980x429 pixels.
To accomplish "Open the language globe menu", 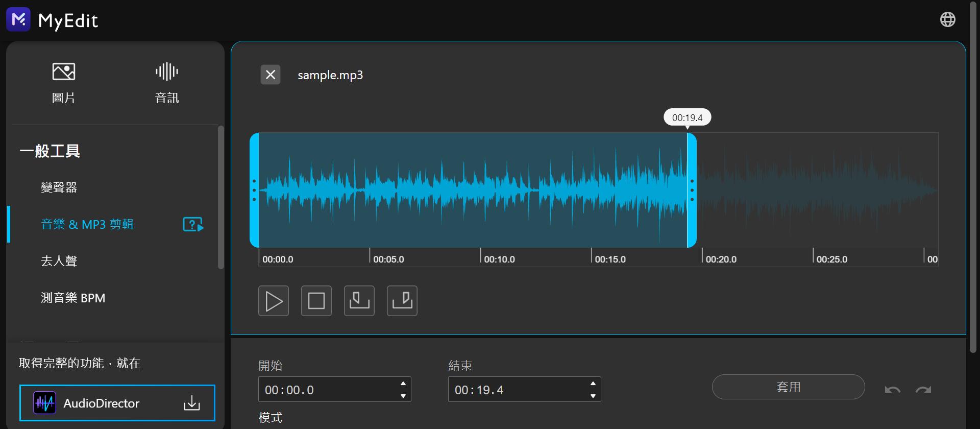I will [947, 19].
